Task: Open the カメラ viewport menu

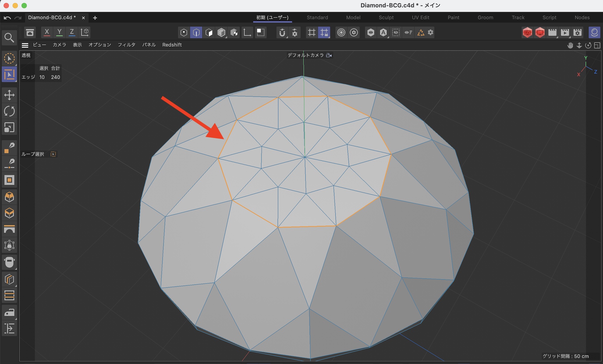Action: point(59,45)
